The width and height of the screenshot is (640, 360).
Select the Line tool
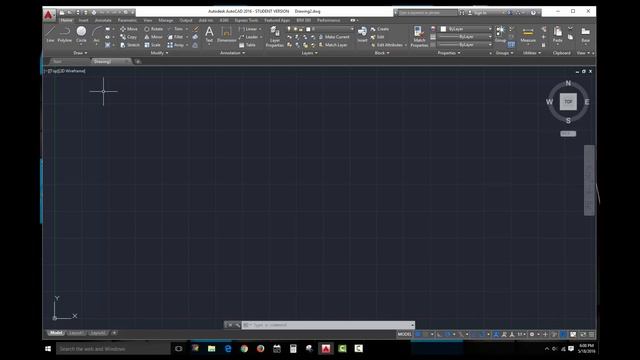click(x=50, y=34)
